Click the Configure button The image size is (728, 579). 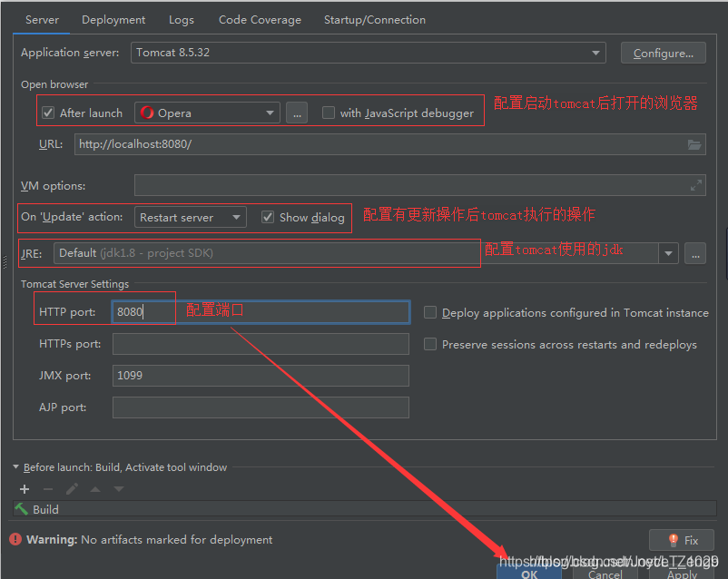[x=663, y=52]
